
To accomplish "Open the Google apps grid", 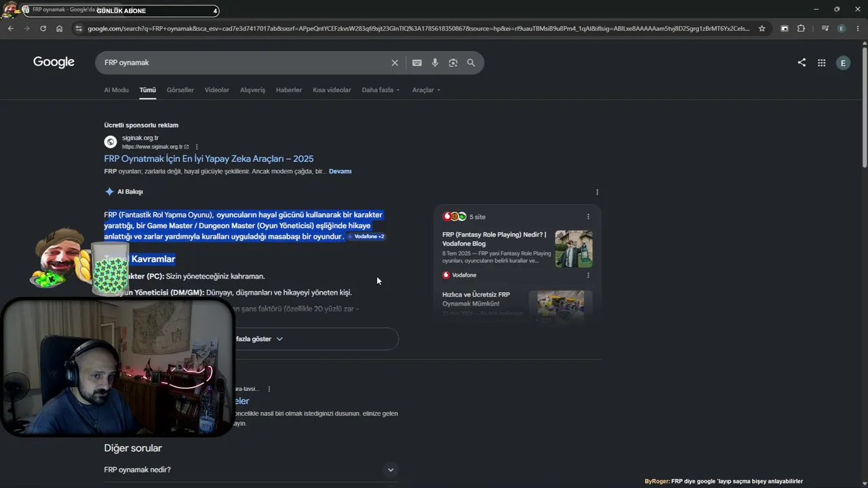I will 821,62.
